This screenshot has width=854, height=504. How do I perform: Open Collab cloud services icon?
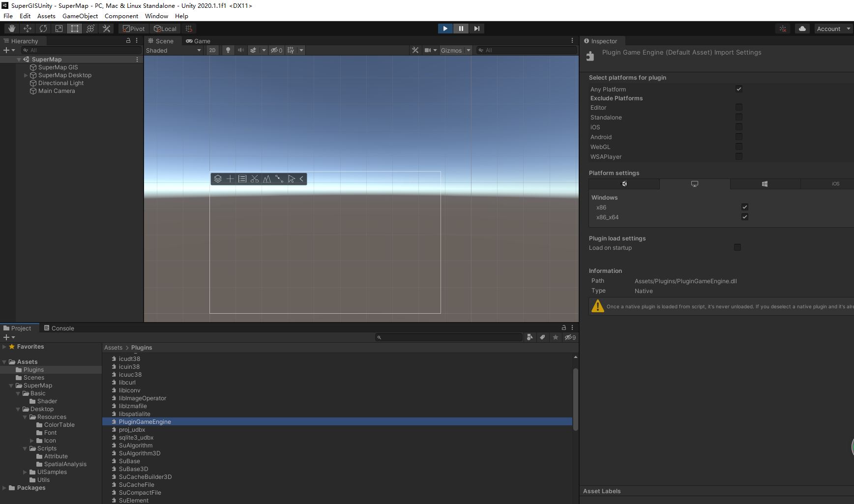tap(802, 29)
